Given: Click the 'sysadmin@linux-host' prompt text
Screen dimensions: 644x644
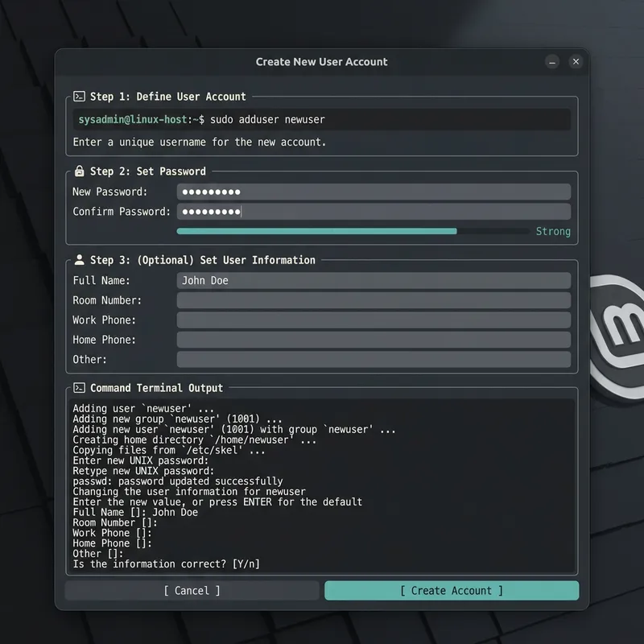Looking at the screenshot, I should (133, 119).
